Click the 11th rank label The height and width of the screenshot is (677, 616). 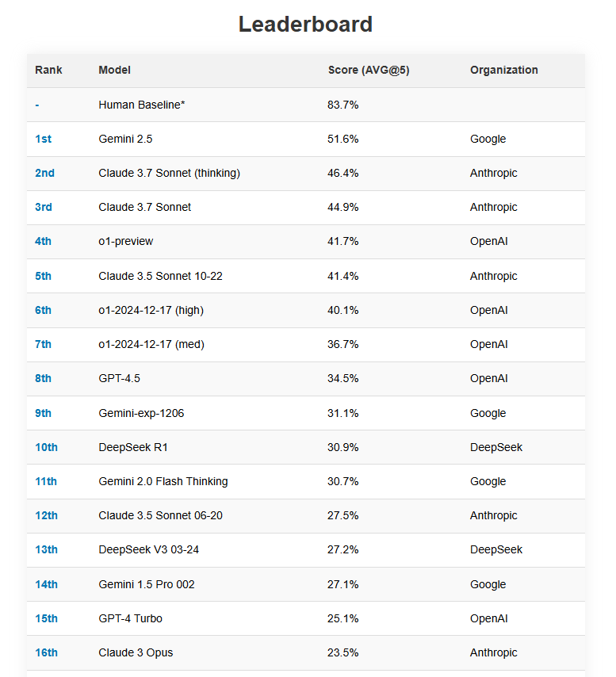tap(46, 482)
